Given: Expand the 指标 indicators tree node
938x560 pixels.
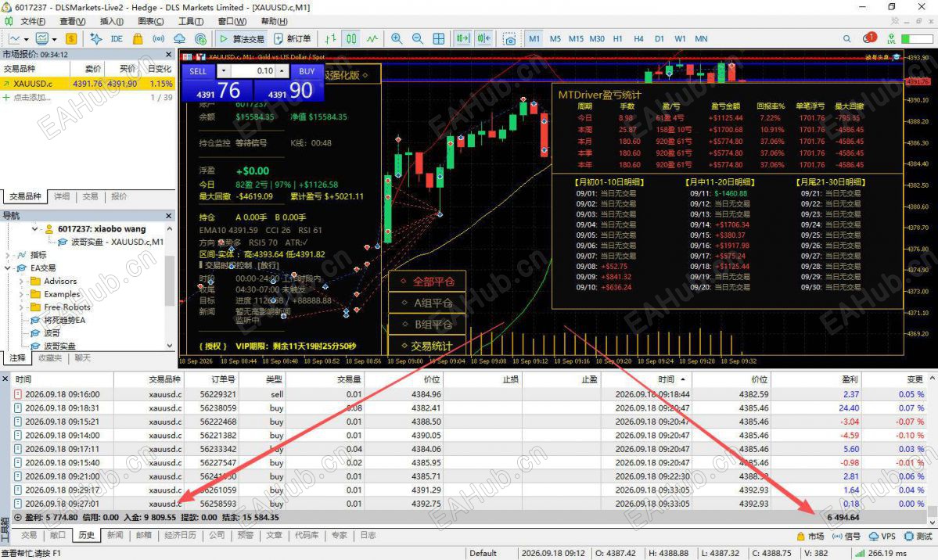Looking at the screenshot, I should tap(7, 255).
